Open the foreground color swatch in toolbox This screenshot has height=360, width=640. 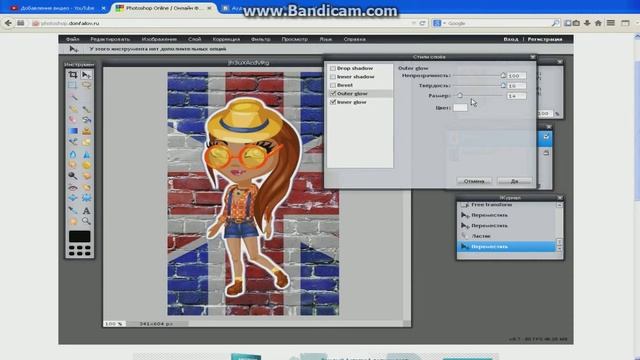point(80,236)
